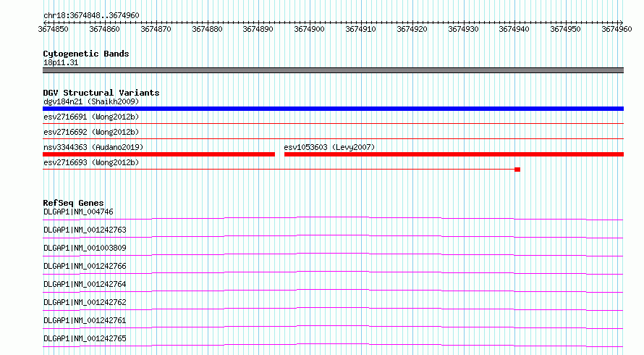This screenshot has height=355, width=644.
Task: Click the DLGAP1|NM_001242762 transcript label
Action: pyautogui.click(x=85, y=302)
